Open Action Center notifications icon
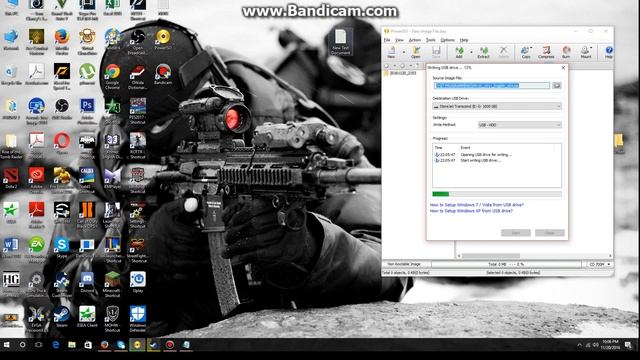 tap(629, 345)
